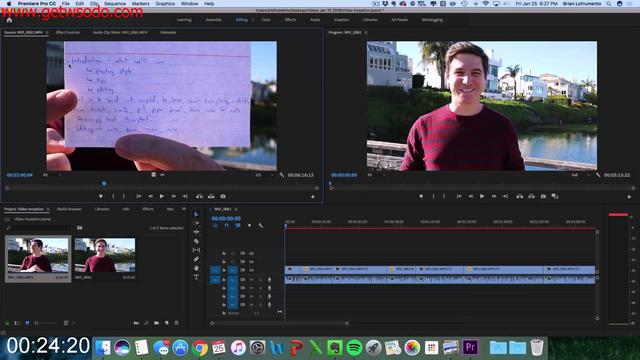640x360 pixels.
Task: Open Program monitor Full resolution dropdown
Action: [581, 175]
